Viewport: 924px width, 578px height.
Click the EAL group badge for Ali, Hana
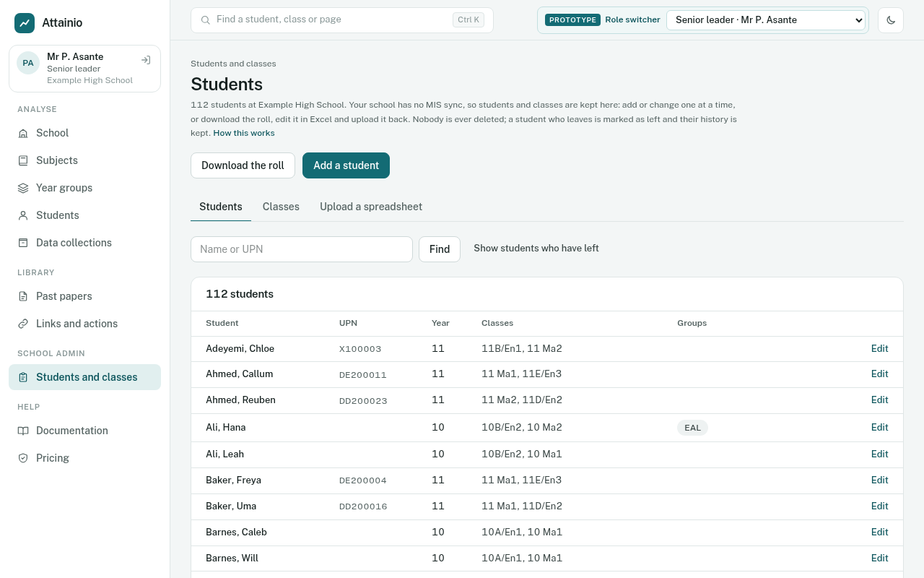click(692, 428)
